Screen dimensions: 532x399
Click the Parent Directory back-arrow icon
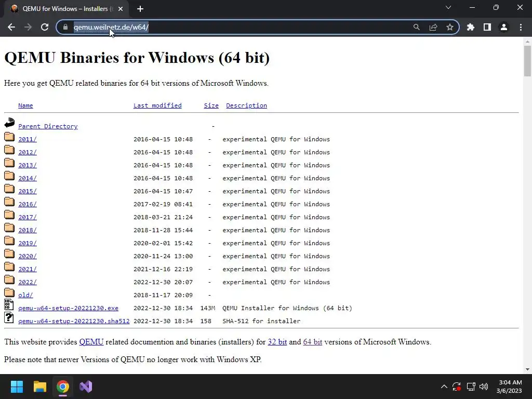(9, 123)
